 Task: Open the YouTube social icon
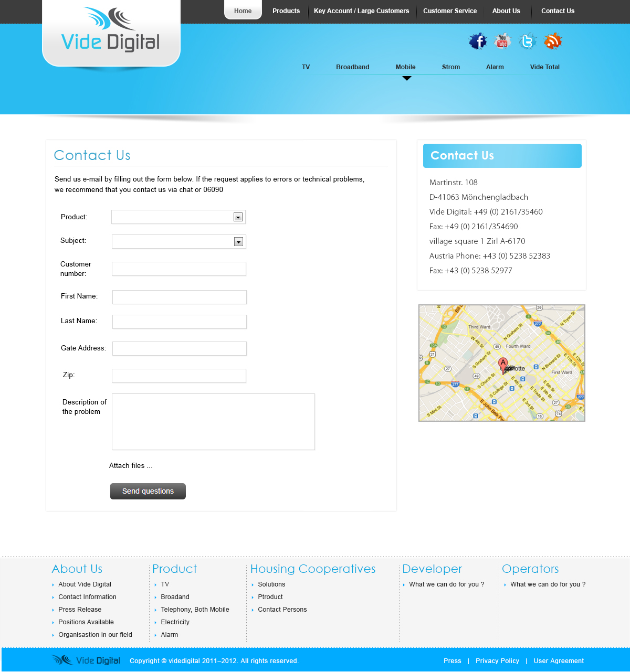[x=502, y=41]
